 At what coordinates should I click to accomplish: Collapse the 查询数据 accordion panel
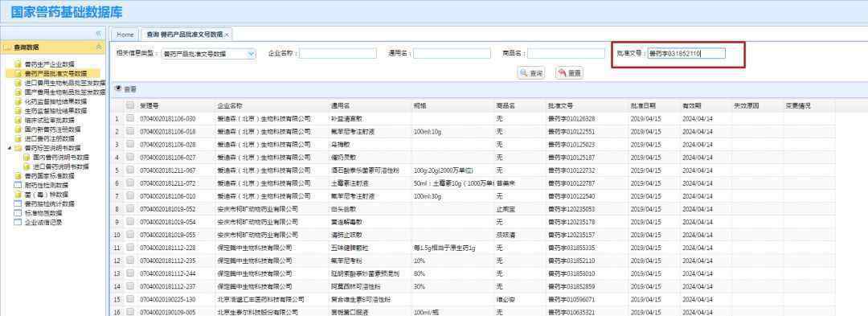point(99,47)
